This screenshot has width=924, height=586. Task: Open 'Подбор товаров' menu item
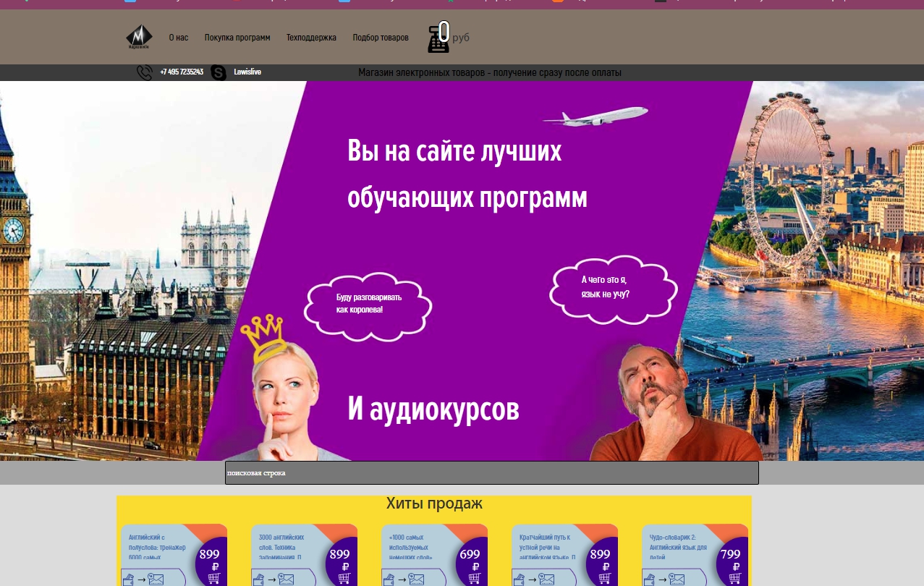[381, 38]
